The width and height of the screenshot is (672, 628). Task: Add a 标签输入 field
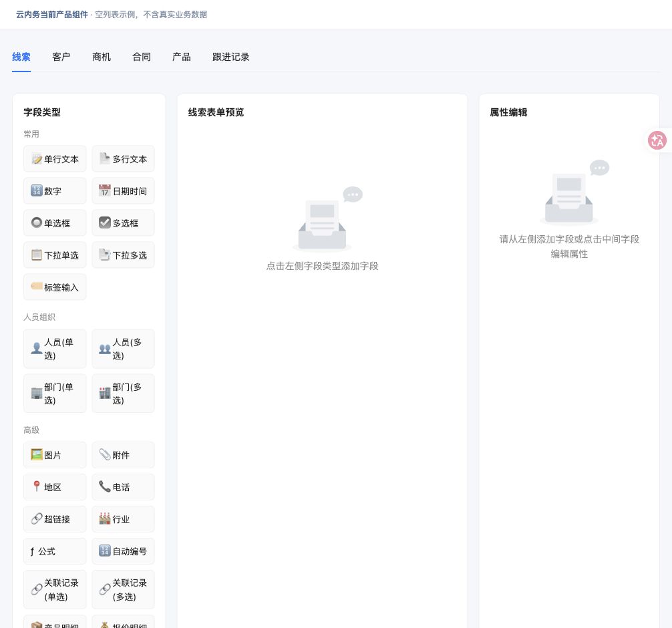click(x=55, y=287)
